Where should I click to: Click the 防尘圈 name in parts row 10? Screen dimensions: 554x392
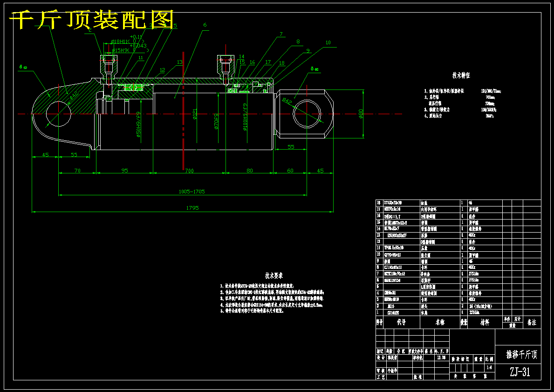[425, 255]
